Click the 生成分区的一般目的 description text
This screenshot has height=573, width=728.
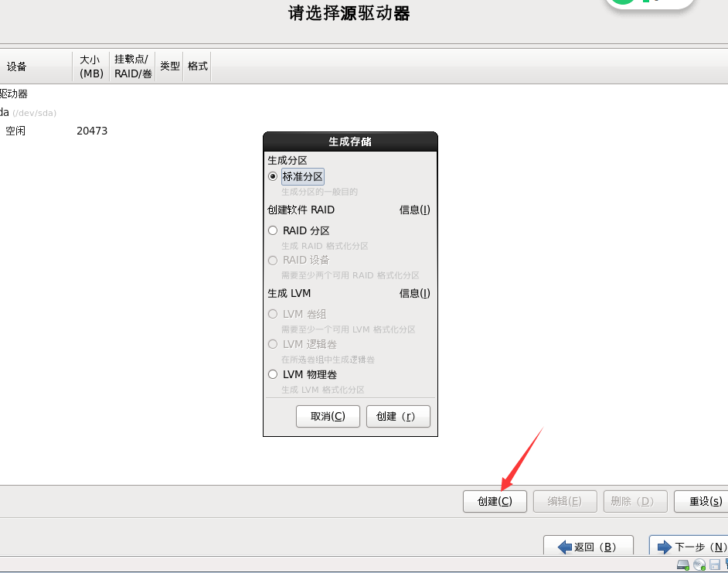coord(319,192)
